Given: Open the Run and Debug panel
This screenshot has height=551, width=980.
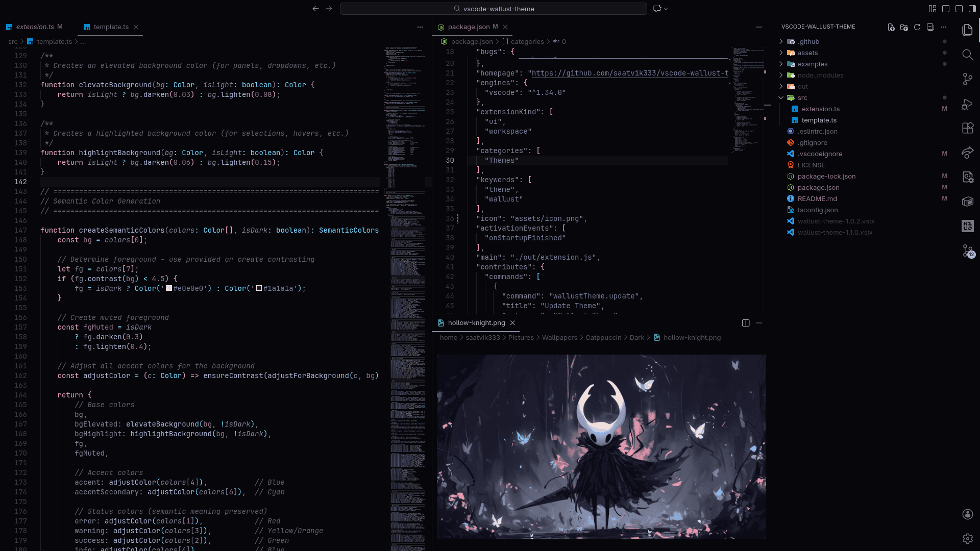Looking at the screenshot, I should click(968, 104).
